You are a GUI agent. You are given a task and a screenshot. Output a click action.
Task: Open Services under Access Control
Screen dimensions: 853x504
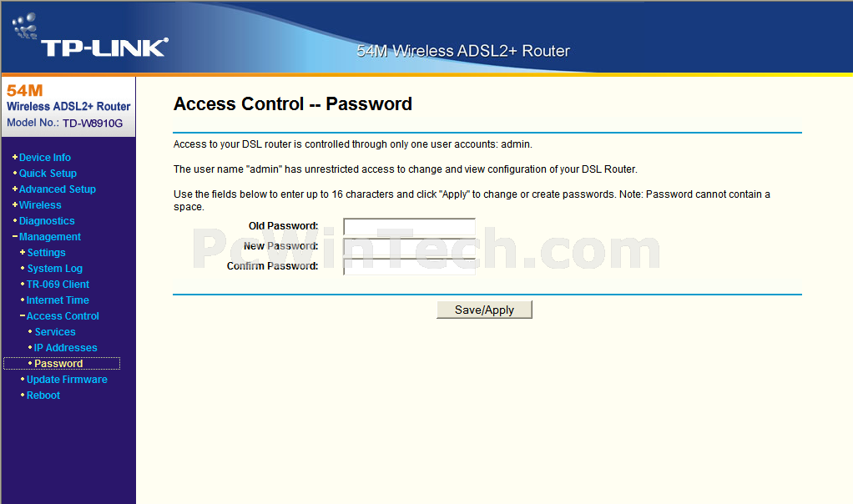pos(55,331)
